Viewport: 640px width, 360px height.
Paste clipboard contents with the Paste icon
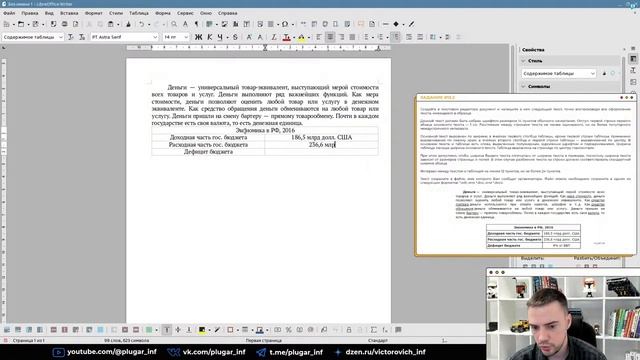click(111, 24)
